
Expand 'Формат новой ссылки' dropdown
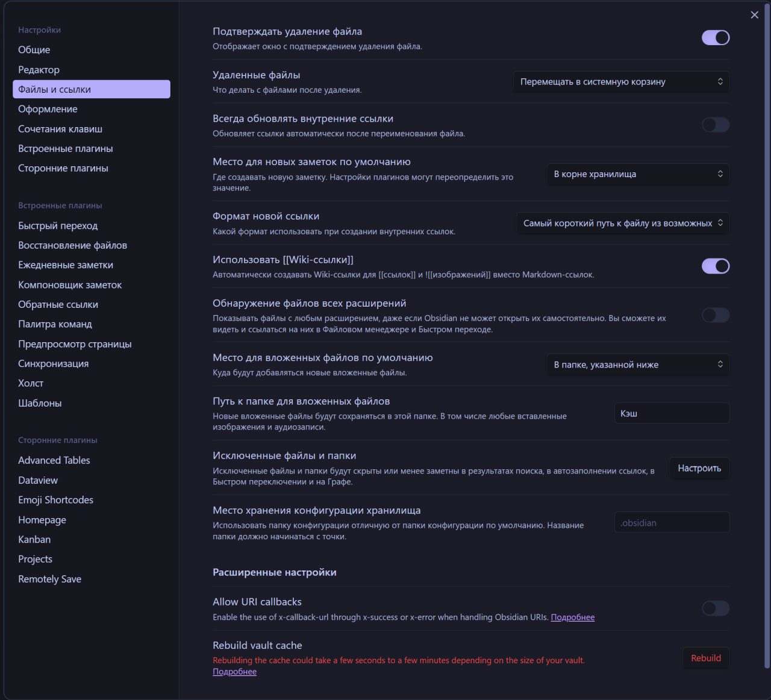point(623,223)
